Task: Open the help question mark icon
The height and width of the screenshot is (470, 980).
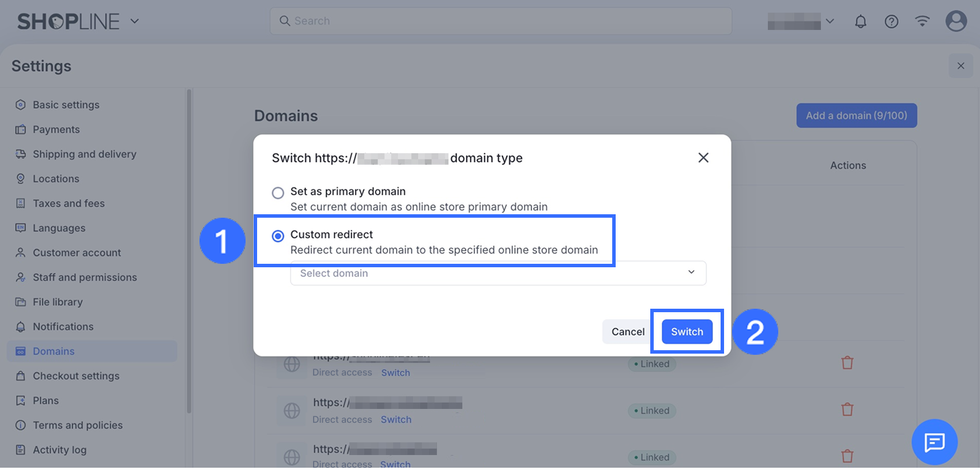Action: (x=891, y=22)
